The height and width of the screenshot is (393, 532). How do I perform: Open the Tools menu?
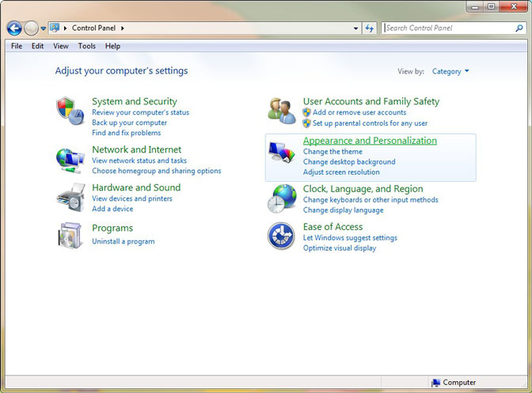tap(87, 46)
